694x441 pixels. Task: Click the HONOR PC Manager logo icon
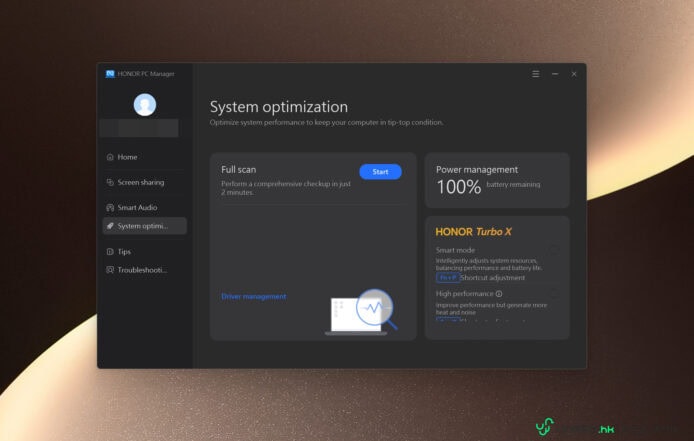click(x=110, y=74)
